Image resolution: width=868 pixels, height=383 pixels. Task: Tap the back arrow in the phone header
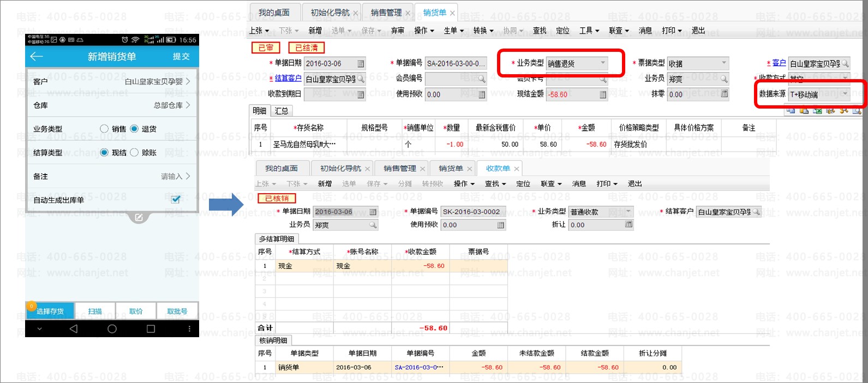[37, 57]
